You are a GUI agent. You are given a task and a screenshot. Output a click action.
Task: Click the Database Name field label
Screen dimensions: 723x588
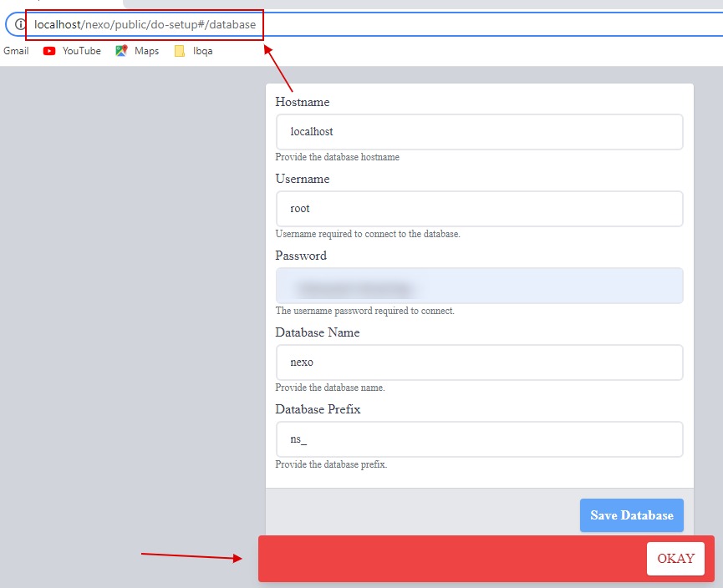318,332
